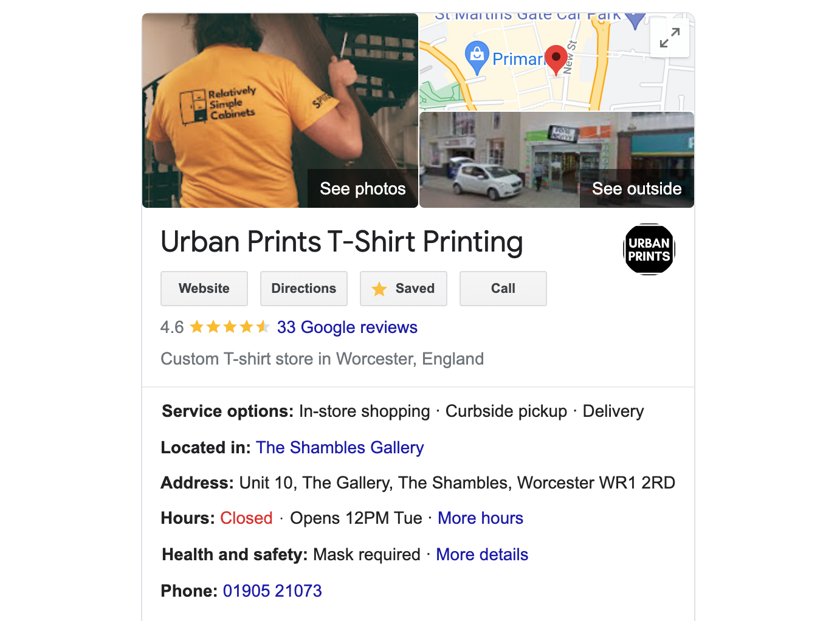Viewport: 840px width, 621px height.
Task: Click the Primark label on map
Action: click(518, 59)
